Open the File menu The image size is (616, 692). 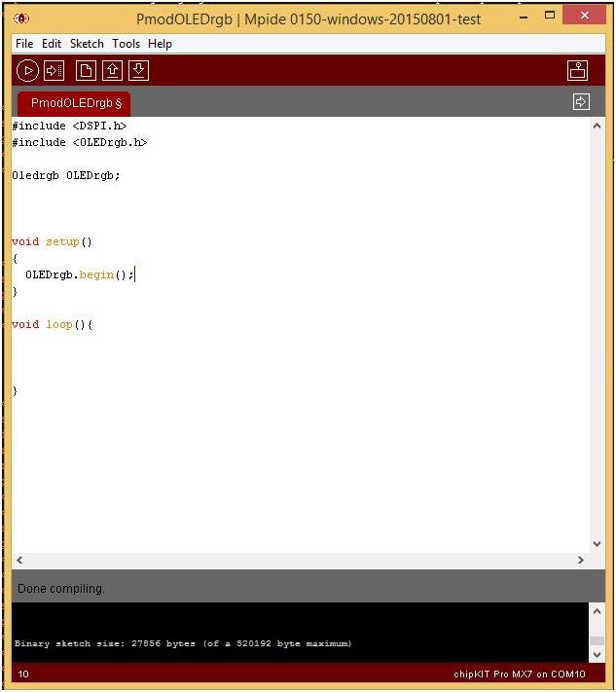[24, 44]
